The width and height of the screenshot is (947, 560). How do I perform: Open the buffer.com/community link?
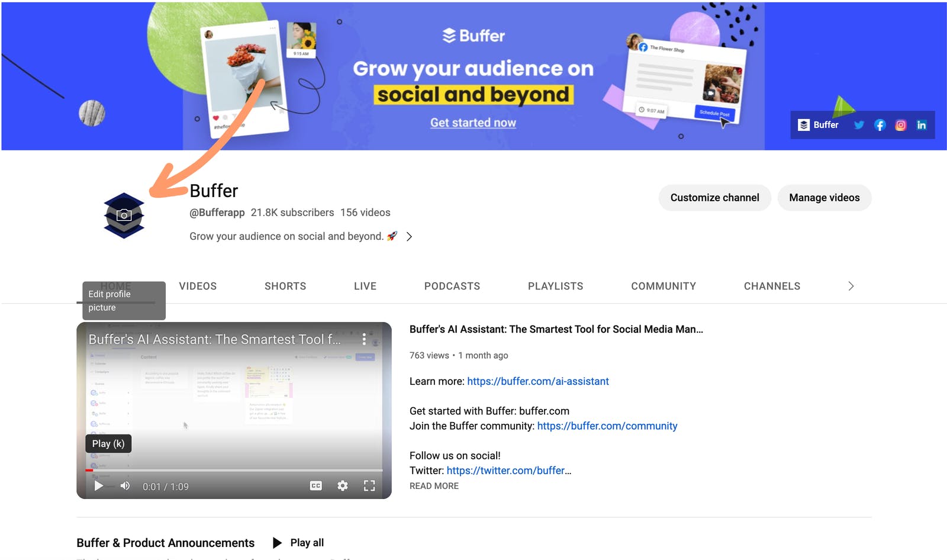(607, 426)
